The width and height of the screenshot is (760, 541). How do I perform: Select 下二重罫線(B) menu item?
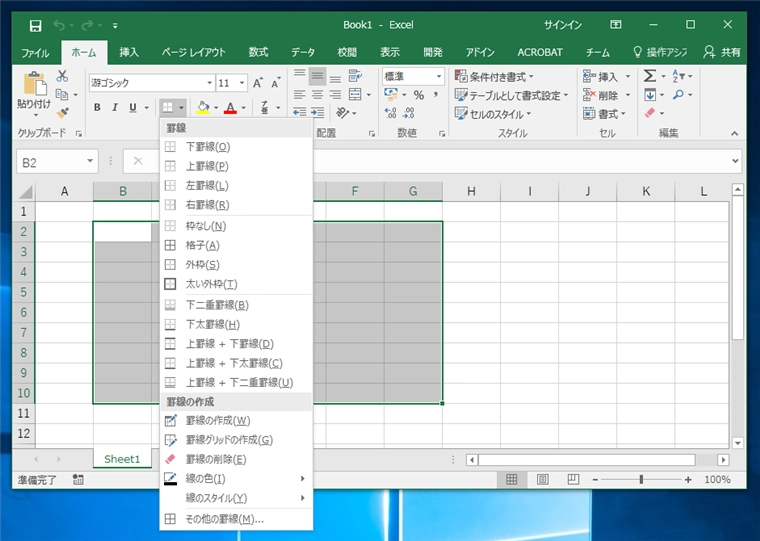coord(236,305)
